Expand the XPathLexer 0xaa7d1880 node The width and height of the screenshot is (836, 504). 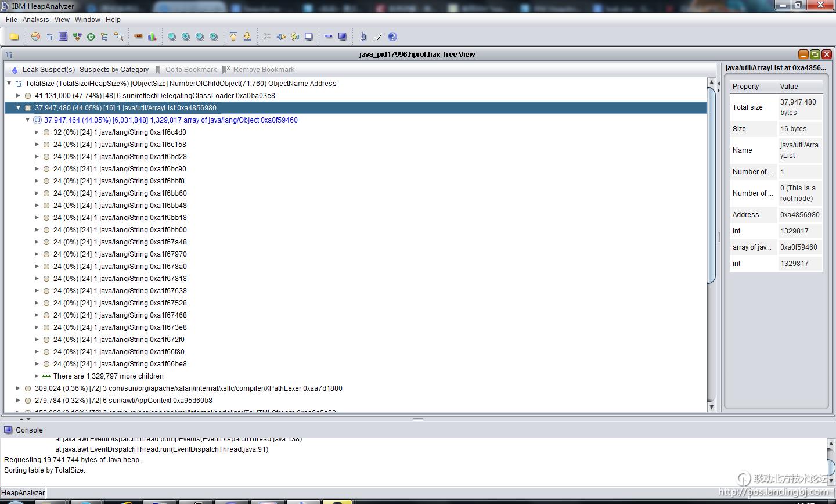coord(18,388)
